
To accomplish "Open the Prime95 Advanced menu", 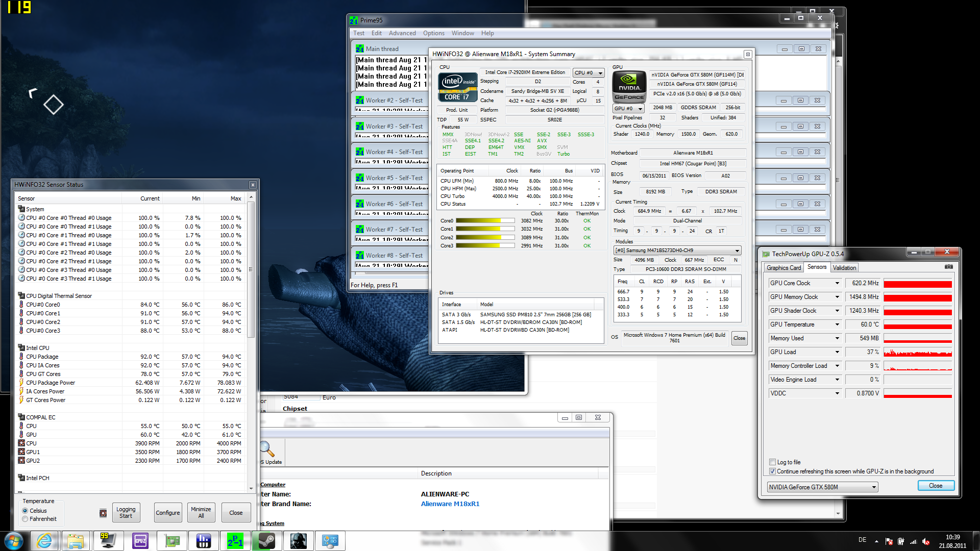I will 402,33.
